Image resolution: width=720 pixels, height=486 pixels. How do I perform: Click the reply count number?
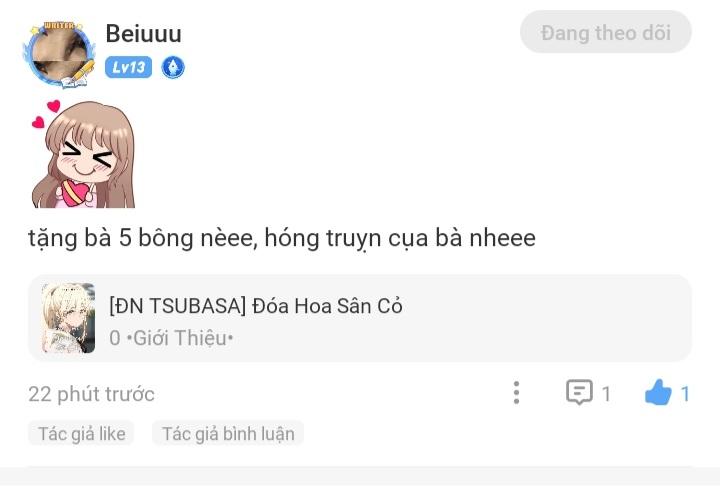[606, 394]
